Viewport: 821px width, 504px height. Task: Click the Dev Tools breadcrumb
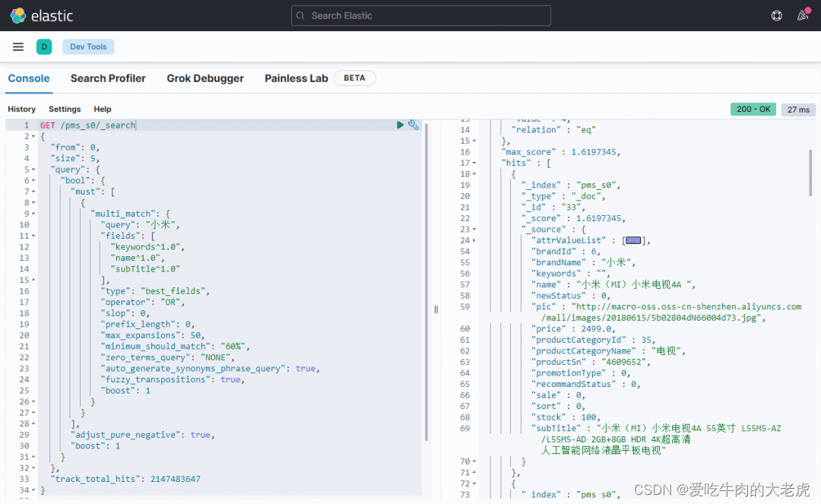pyautogui.click(x=88, y=46)
